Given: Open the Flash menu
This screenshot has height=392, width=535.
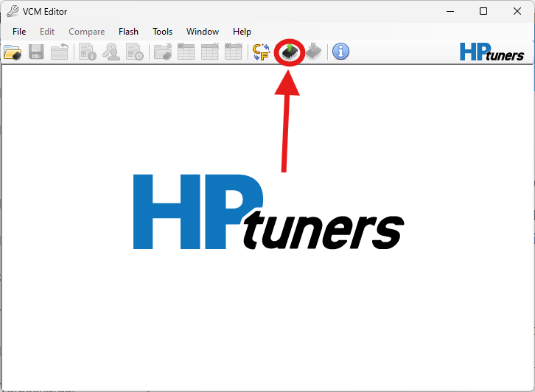Looking at the screenshot, I should tap(128, 32).
